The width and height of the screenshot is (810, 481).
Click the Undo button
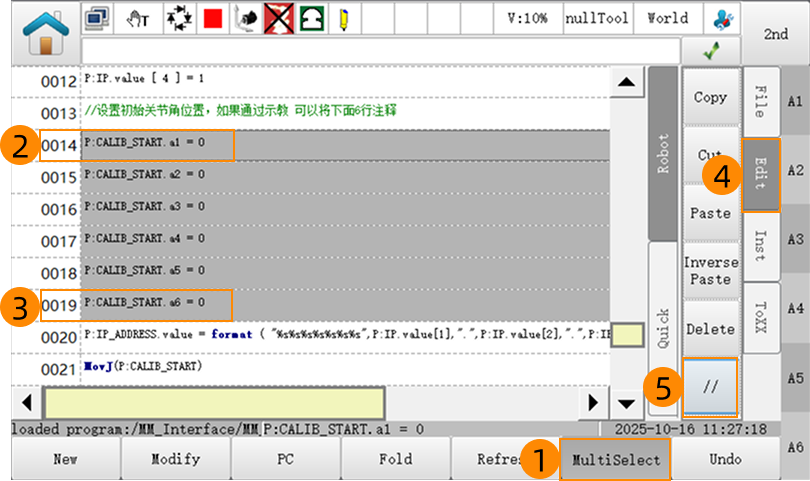pyautogui.click(x=725, y=459)
